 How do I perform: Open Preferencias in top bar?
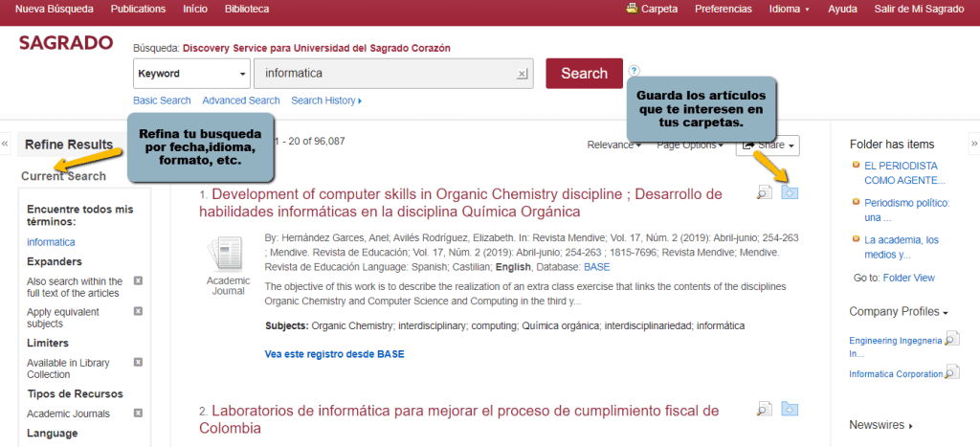coord(723,9)
